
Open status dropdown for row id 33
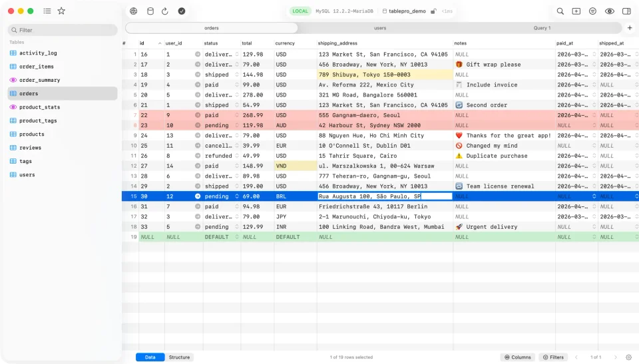pyautogui.click(x=237, y=227)
